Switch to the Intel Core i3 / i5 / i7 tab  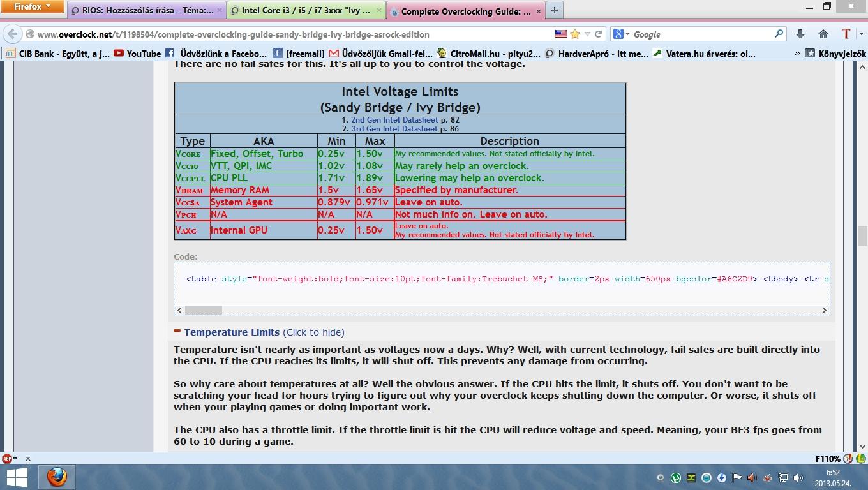click(x=305, y=11)
